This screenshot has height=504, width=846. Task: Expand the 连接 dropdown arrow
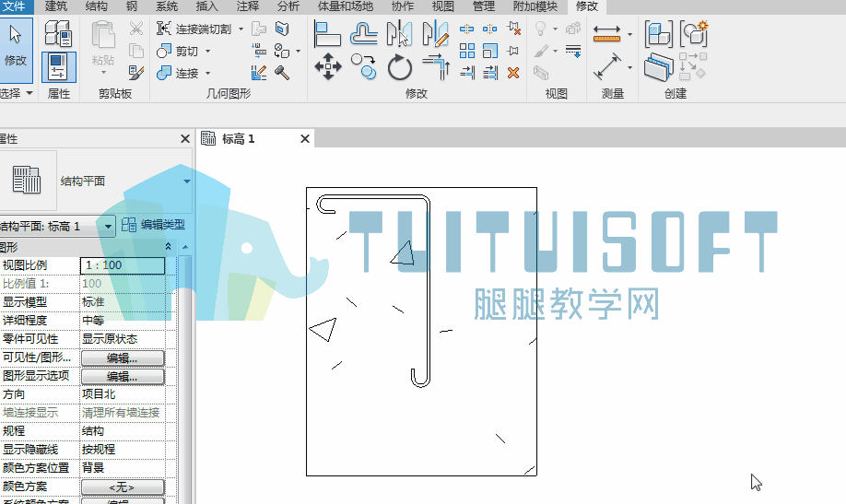207,73
